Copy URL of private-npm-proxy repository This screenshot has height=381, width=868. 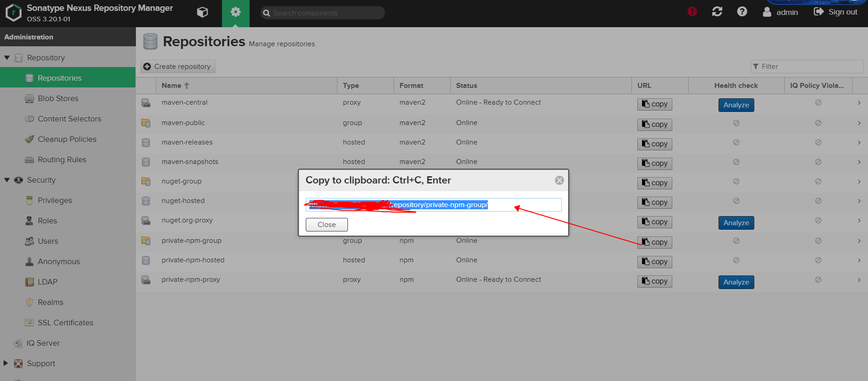pos(655,281)
